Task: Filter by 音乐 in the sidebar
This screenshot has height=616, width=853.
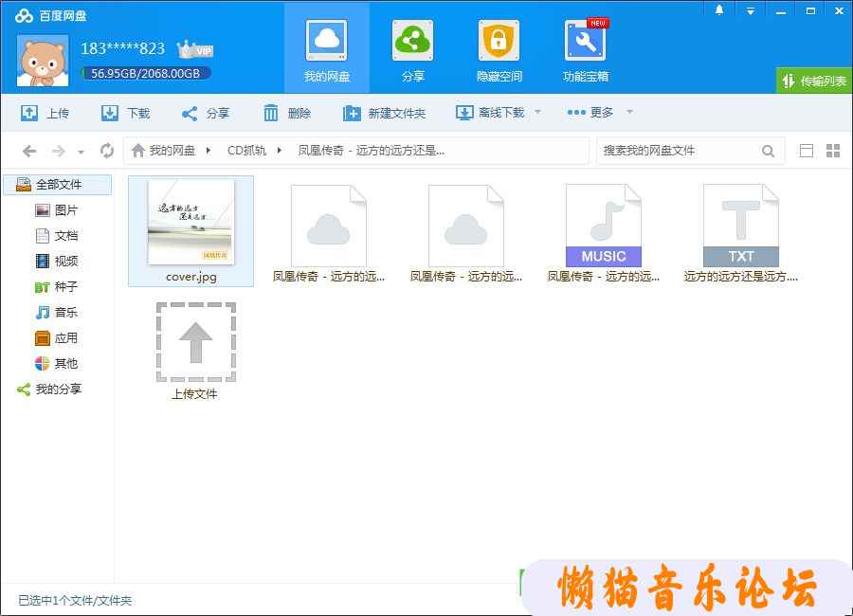Action: click(57, 313)
